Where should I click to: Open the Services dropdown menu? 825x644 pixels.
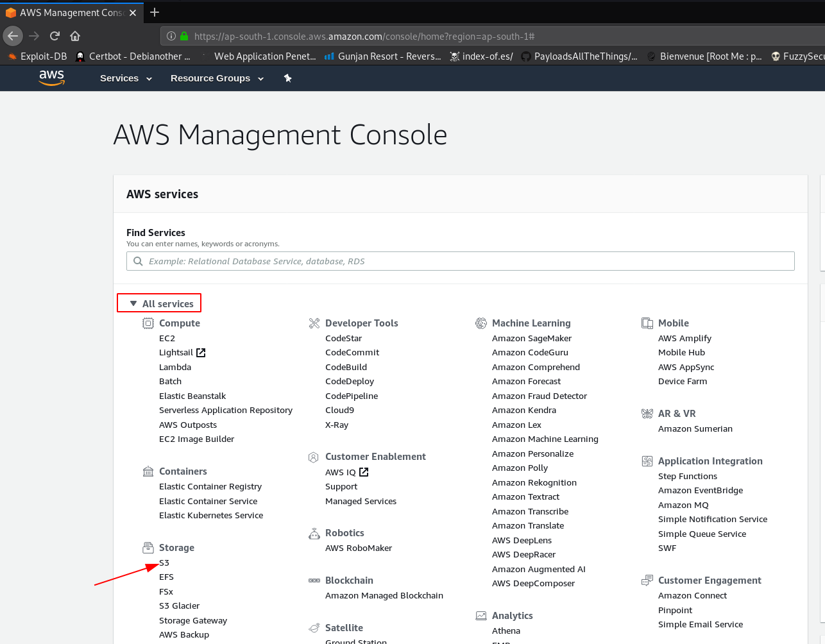[126, 78]
